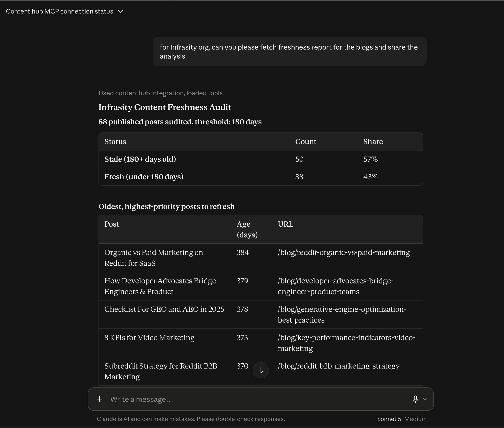Image resolution: width=504 pixels, height=428 pixels.
Task: Click the fresh share value '43%'
Action: coord(371,177)
